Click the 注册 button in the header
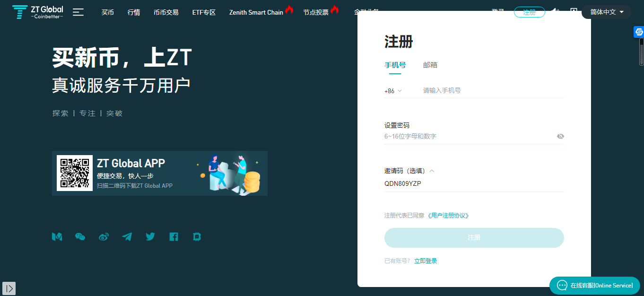 [530, 12]
